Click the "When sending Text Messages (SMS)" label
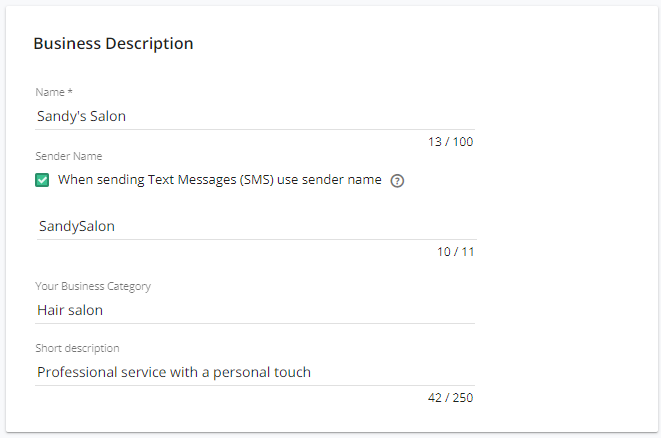 (x=166, y=180)
